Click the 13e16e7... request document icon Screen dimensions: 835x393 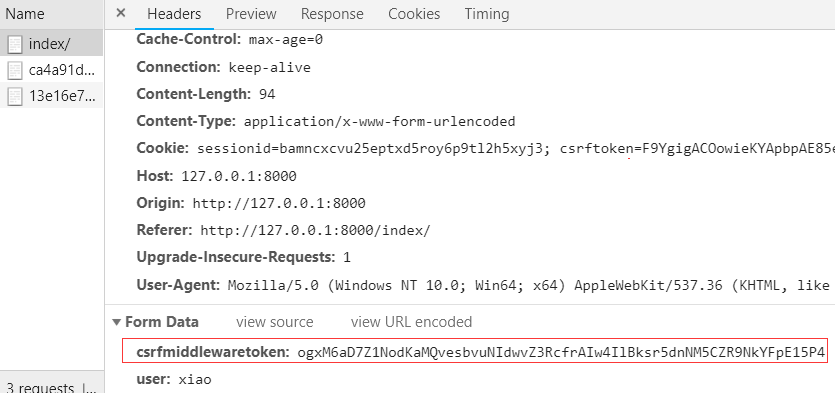pos(15,96)
